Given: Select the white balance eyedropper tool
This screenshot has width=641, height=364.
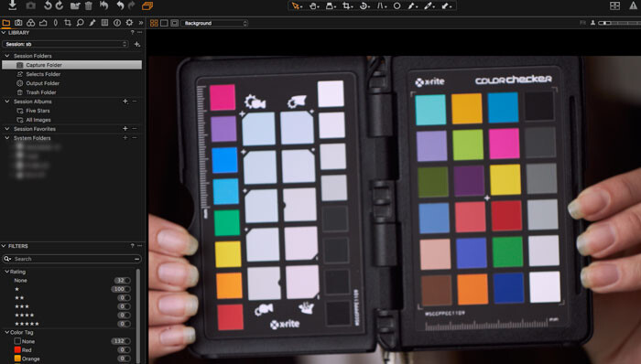Looking at the screenshot, I should [429, 6].
